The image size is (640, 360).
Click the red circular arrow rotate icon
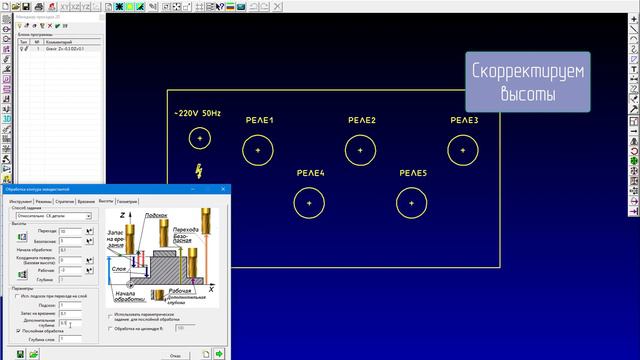pos(633,151)
